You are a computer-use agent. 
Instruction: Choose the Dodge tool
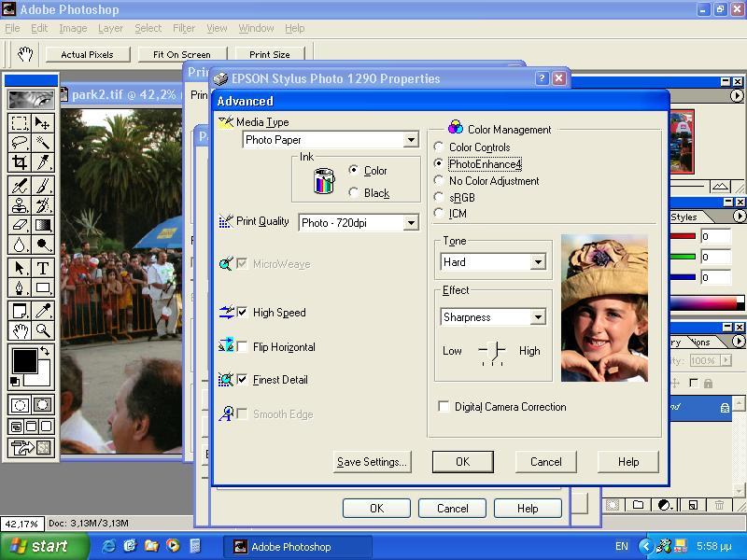click(x=42, y=245)
